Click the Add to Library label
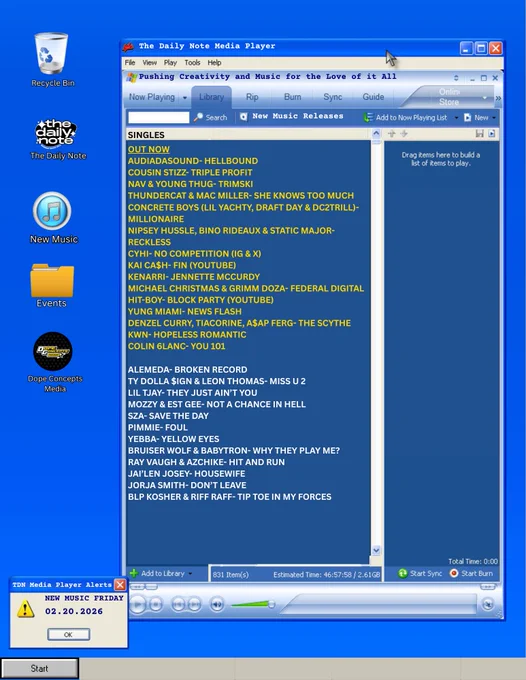 tap(163, 573)
